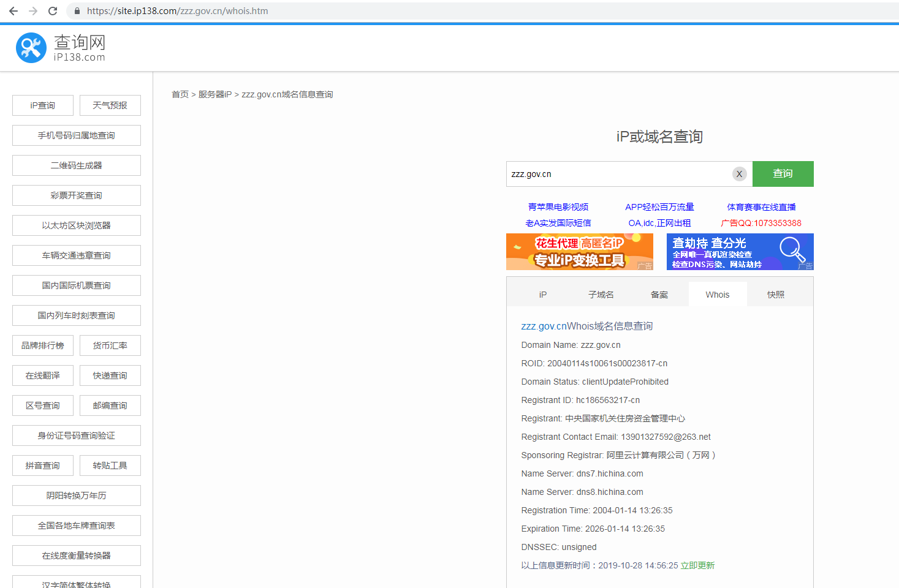Click Registrant 中央国家机关住房资金管理中心 line
This screenshot has height=588, width=899.
(x=603, y=418)
